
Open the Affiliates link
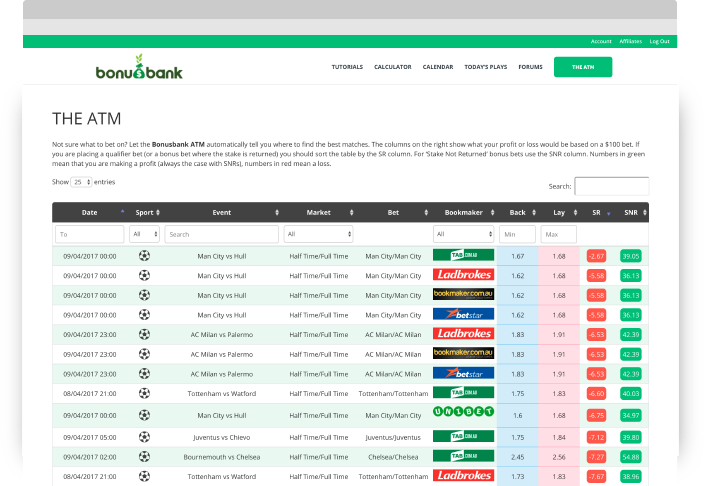630,41
